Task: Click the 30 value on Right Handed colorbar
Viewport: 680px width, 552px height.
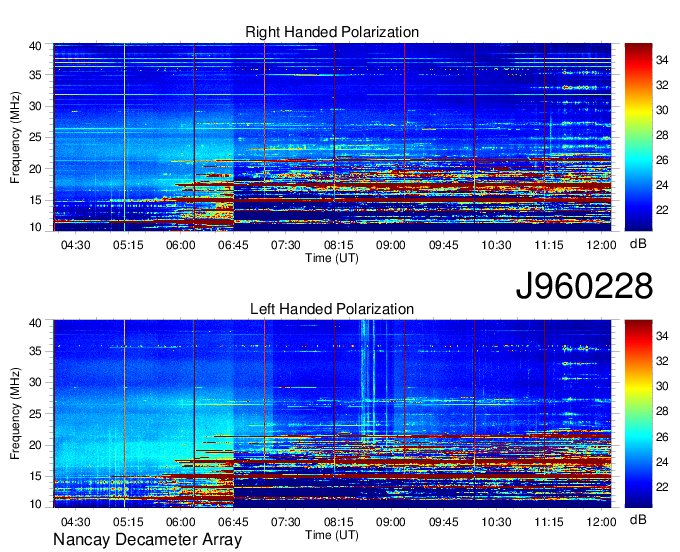Action: pos(662,110)
